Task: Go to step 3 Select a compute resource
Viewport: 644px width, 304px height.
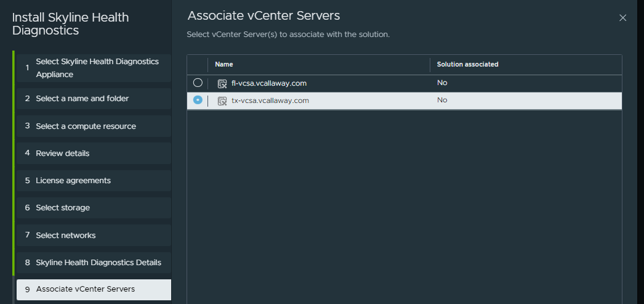Action: pos(94,126)
